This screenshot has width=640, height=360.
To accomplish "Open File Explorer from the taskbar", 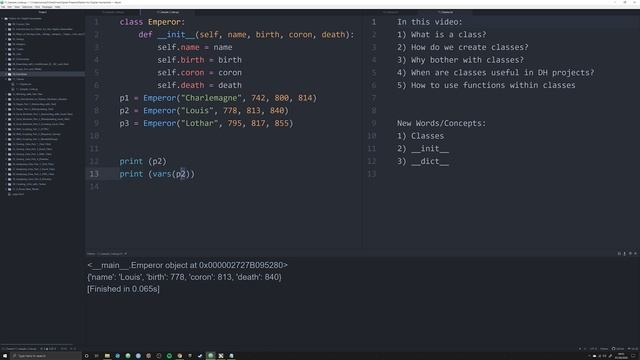I will point(107,356).
